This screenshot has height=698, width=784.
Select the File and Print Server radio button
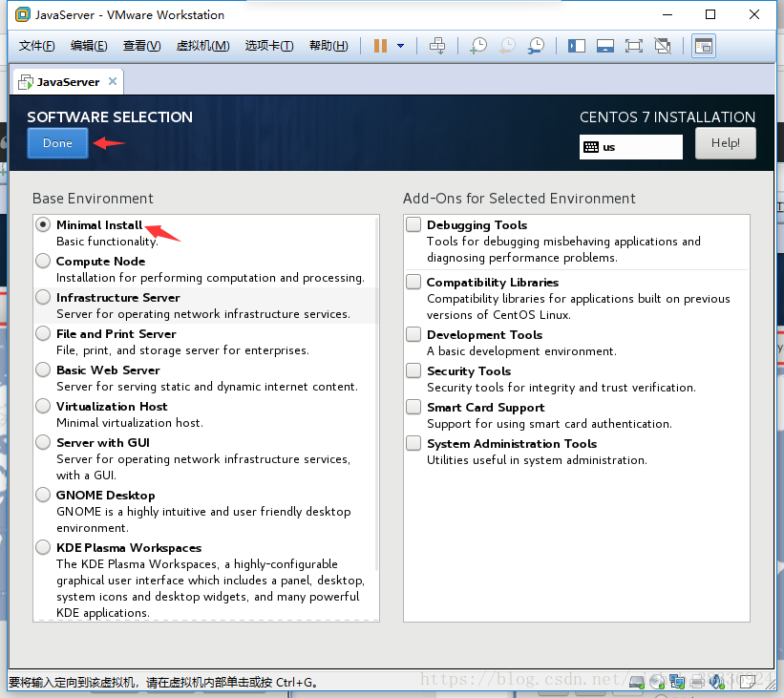click(x=44, y=333)
